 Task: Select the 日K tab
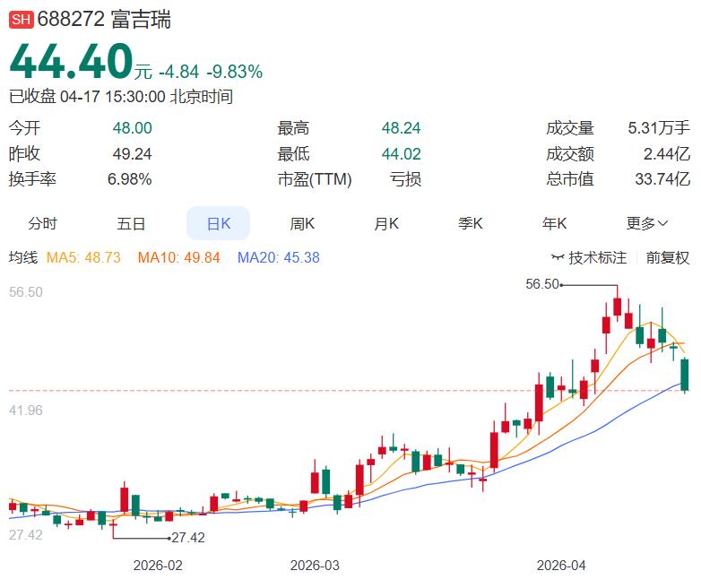click(218, 222)
